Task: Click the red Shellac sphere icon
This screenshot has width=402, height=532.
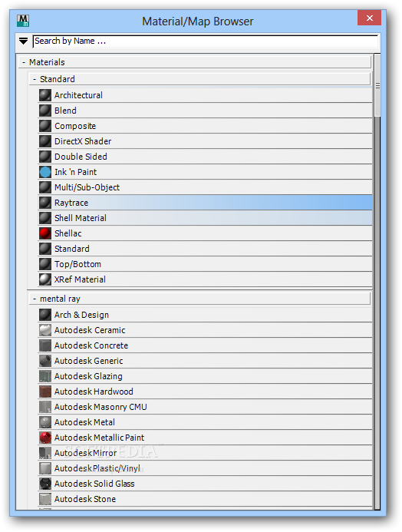Action: point(45,233)
